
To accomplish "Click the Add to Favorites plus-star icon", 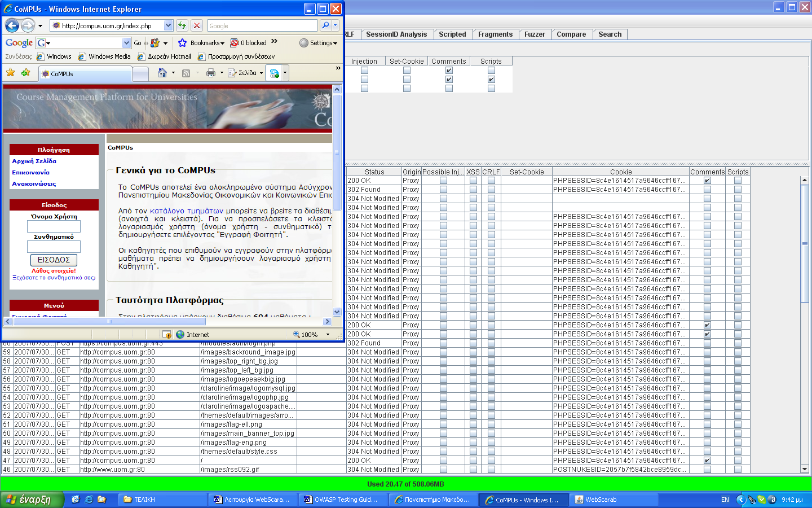I will point(25,73).
